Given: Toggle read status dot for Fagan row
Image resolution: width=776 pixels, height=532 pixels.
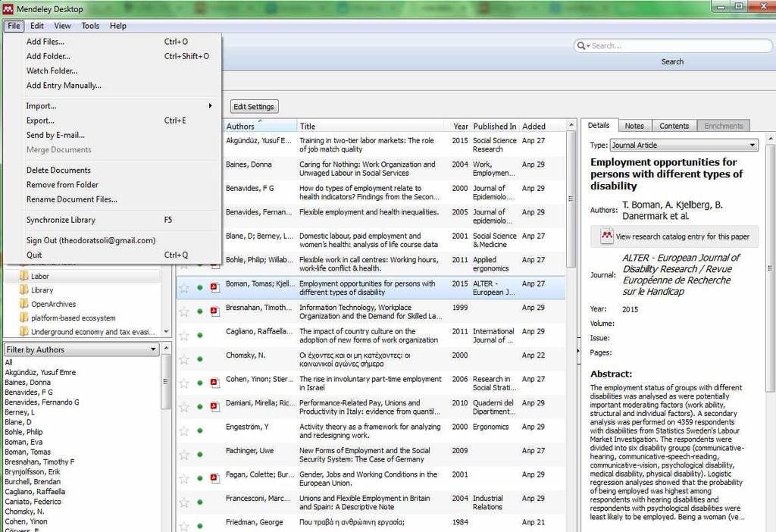Looking at the screenshot, I should pyautogui.click(x=200, y=478).
